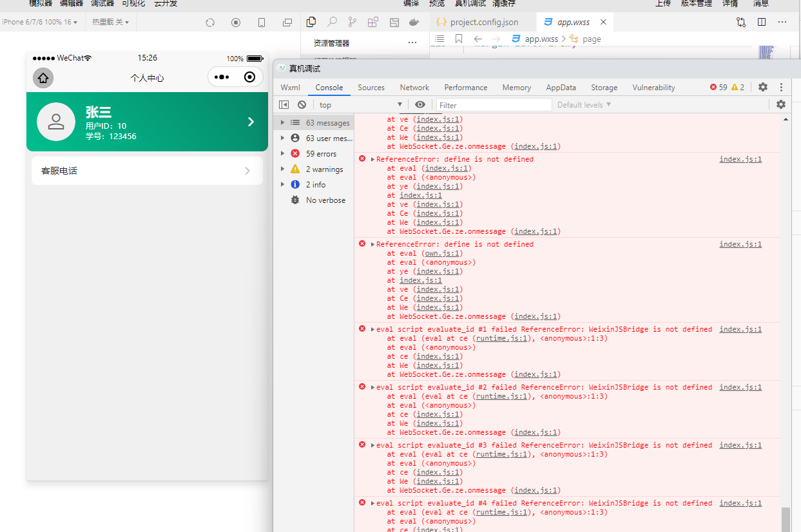Click the phone device icon in simulator toolbar

(262, 23)
